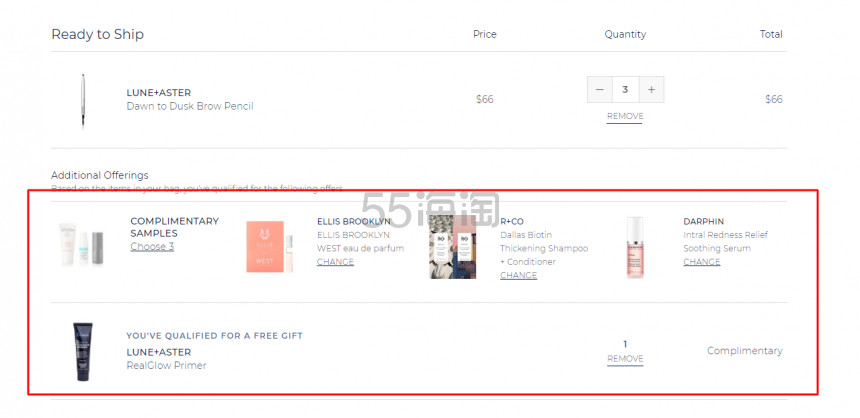Viewport: 860px width, 418px height.
Task: Click the Ellis Brooklyn WEST perfume image
Action: [x=269, y=247]
